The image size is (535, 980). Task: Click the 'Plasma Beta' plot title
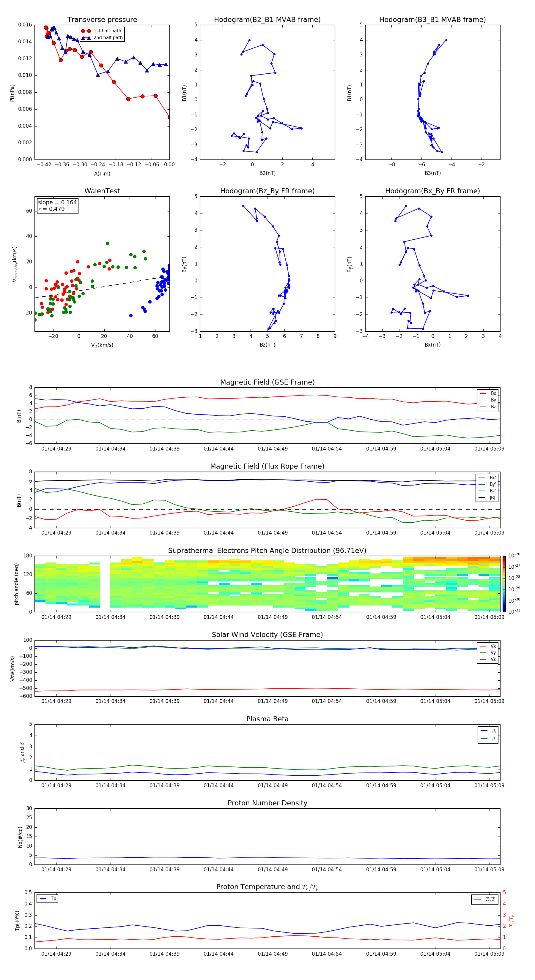coord(267,719)
